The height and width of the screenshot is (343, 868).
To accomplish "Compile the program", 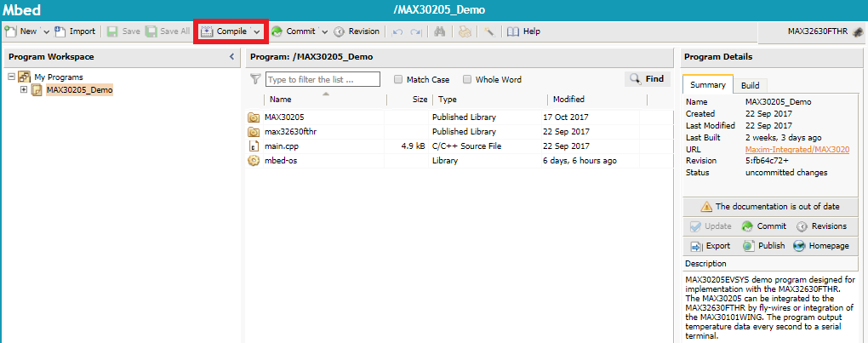I will click(224, 31).
